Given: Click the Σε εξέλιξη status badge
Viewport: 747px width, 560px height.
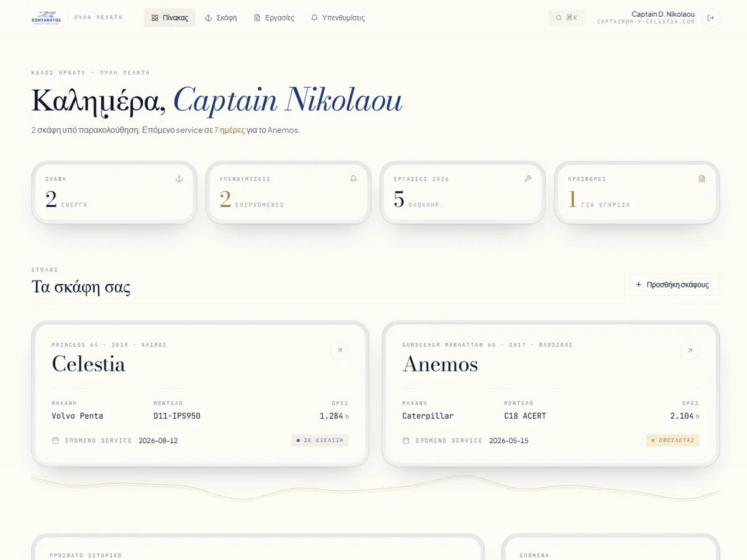Looking at the screenshot, I should 320,440.
